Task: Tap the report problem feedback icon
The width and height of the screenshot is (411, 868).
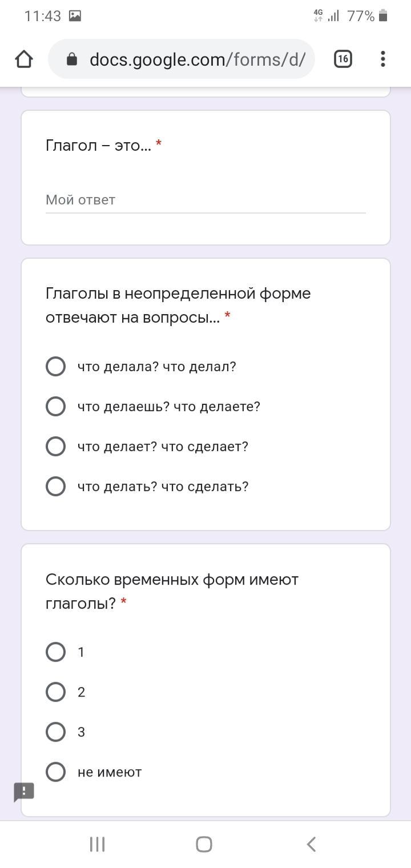Action: coord(24,791)
